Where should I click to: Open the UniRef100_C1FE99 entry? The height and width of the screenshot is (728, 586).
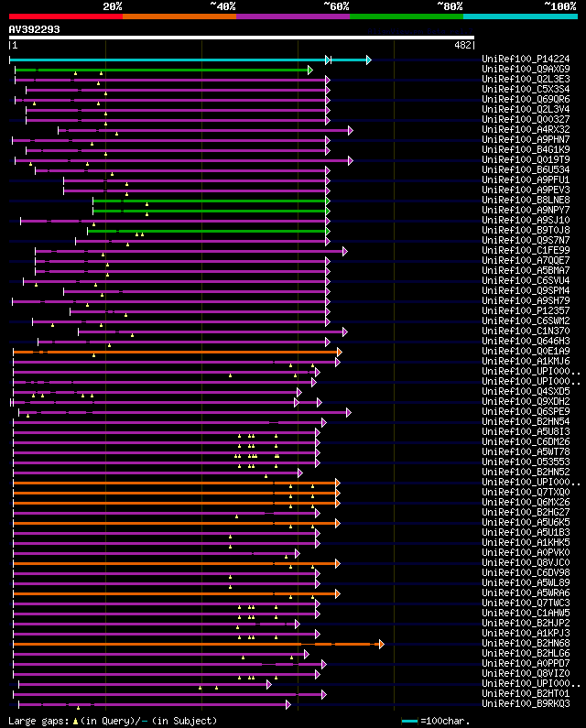pyautogui.click(x=526, y=250)
